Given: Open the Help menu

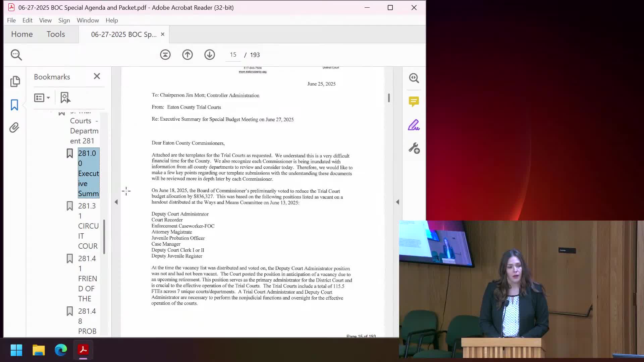Looking at the screenshot, I should [112, 20].
